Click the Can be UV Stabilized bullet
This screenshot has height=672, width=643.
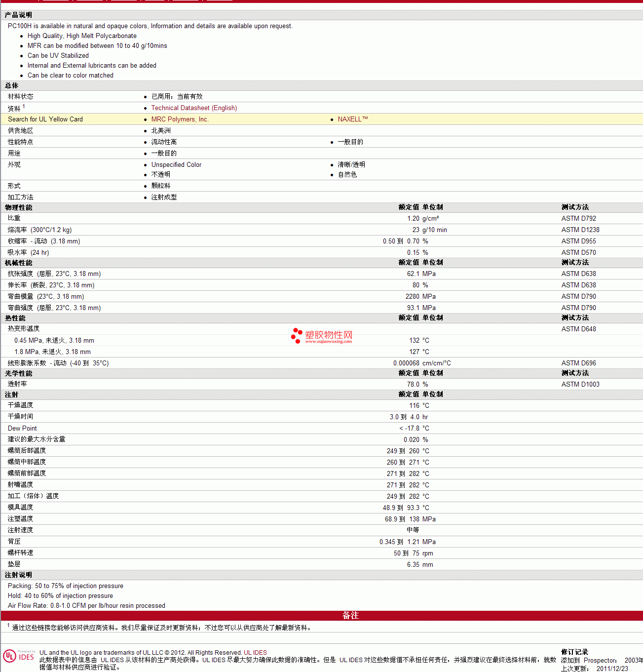(x=58, y=55)
